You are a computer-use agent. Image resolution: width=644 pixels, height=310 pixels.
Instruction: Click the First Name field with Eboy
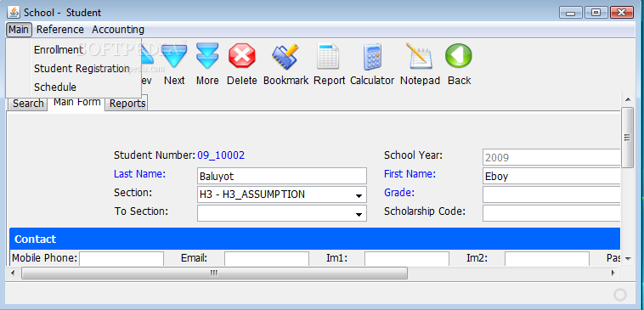coord(551,176)
